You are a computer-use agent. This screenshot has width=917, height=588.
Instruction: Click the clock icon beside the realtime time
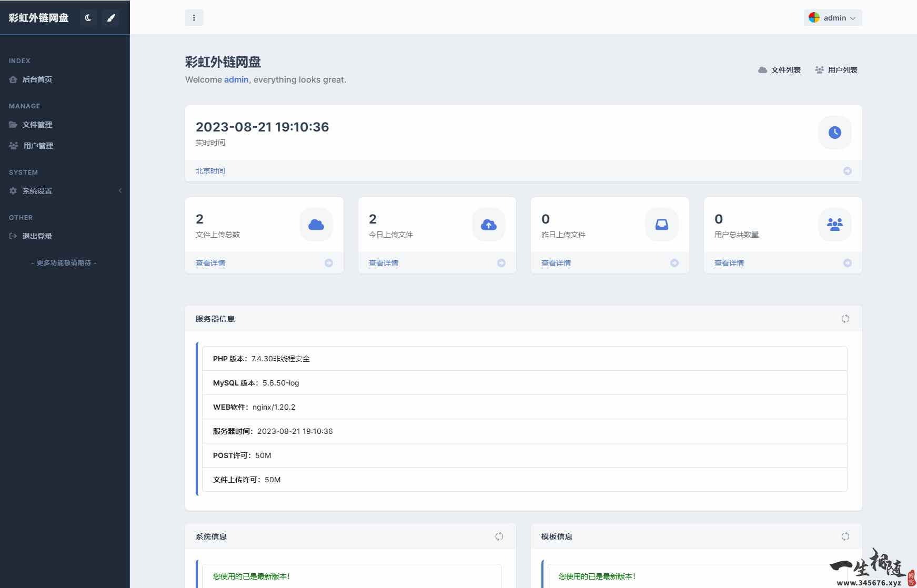click(834, 133)
